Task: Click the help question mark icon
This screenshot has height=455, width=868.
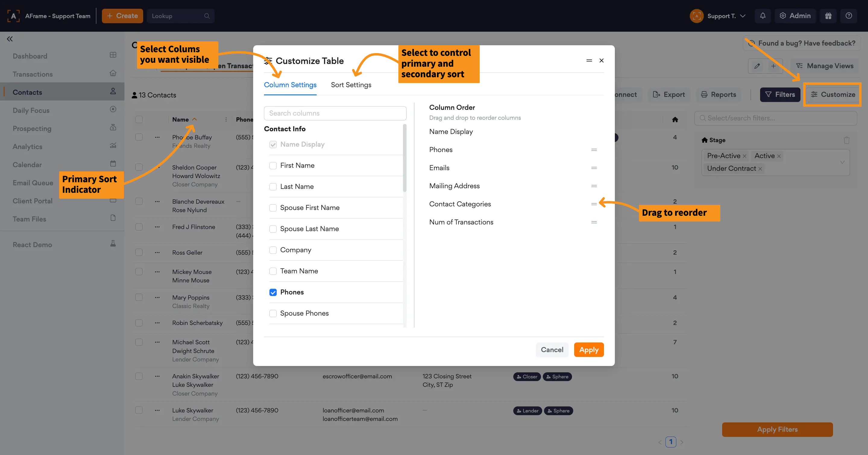Action: pos(849,16)
